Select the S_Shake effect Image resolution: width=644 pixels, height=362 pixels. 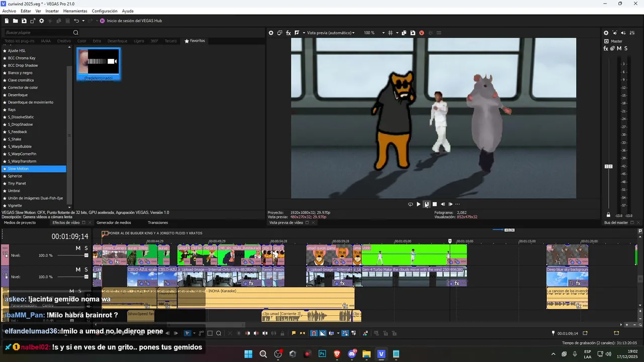coord(15,139)
